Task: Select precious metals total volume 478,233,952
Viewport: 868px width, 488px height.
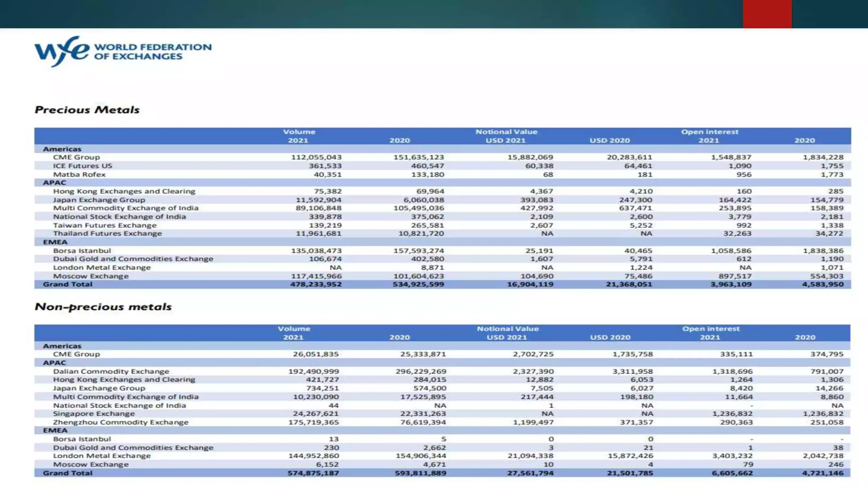Action: point(316,284)
